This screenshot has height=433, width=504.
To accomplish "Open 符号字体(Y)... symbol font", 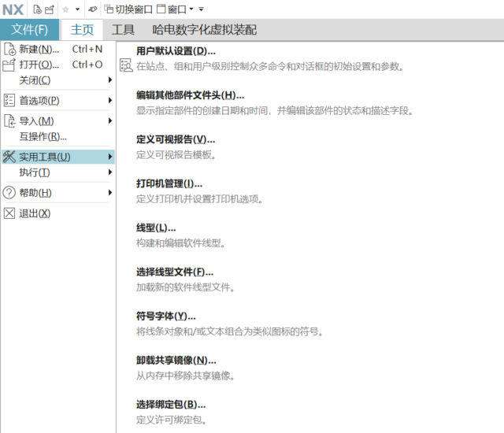I will (166, 316).
